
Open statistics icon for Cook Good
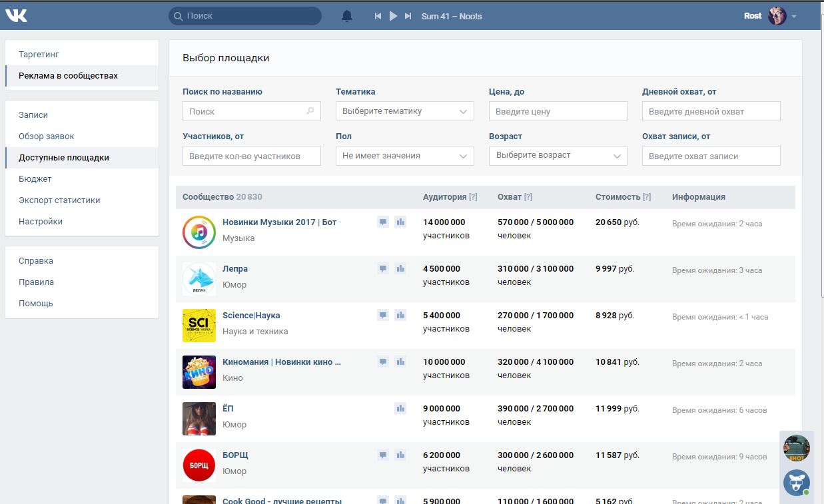click(x=400, y=500)
